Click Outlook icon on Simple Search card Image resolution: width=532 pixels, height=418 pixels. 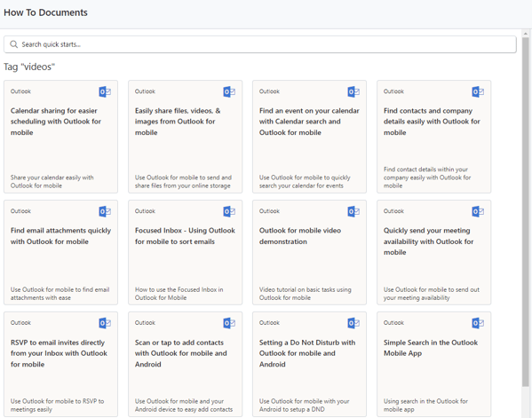(478, 323)
